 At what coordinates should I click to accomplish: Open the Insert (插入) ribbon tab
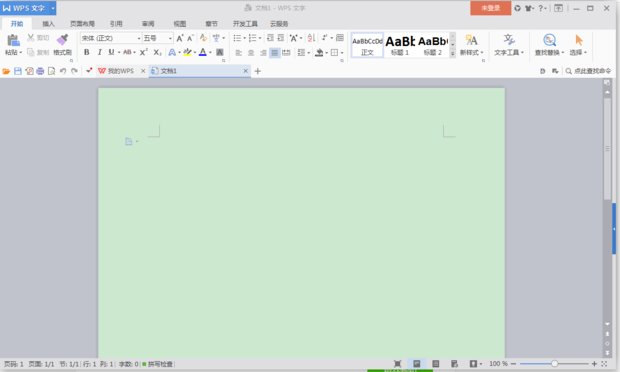[x=48, y=24]
